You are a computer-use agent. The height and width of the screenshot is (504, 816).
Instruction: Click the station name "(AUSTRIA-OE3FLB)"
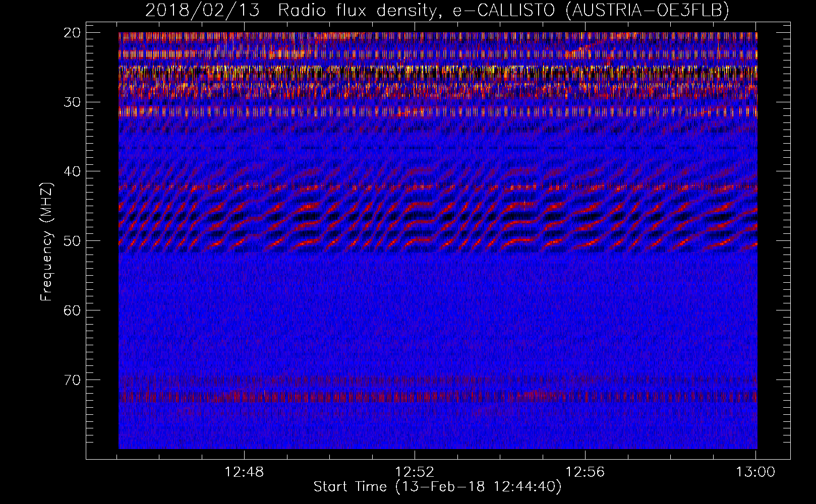pos(648,10)
